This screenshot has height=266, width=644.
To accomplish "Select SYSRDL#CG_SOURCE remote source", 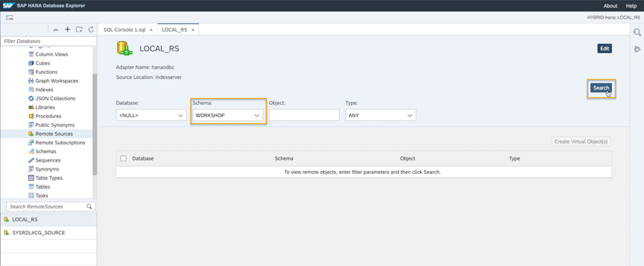I will click(48, 233).
